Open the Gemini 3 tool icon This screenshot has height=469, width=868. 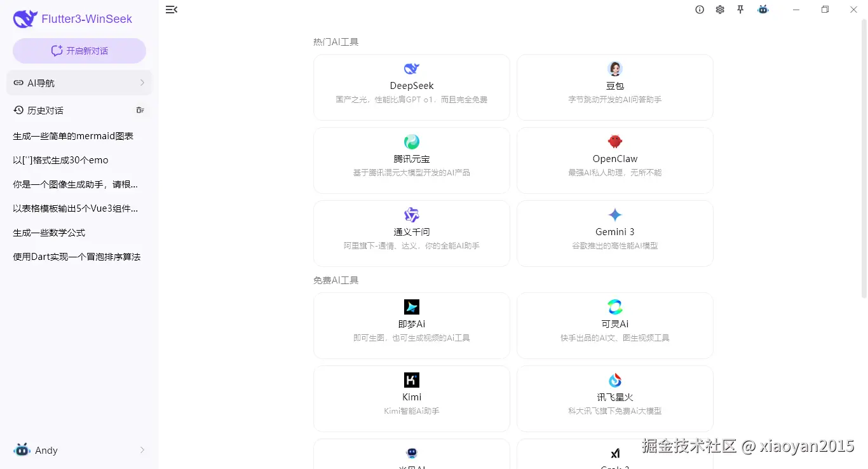pos(614,214)
